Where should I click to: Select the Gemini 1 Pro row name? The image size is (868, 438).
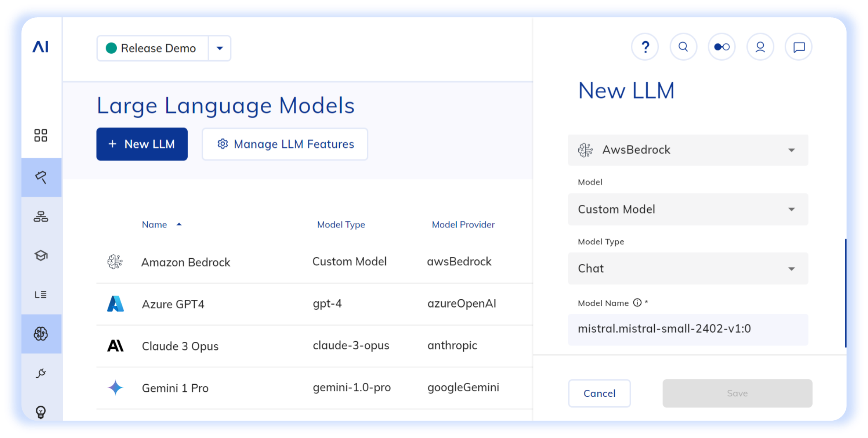[175, 388]
